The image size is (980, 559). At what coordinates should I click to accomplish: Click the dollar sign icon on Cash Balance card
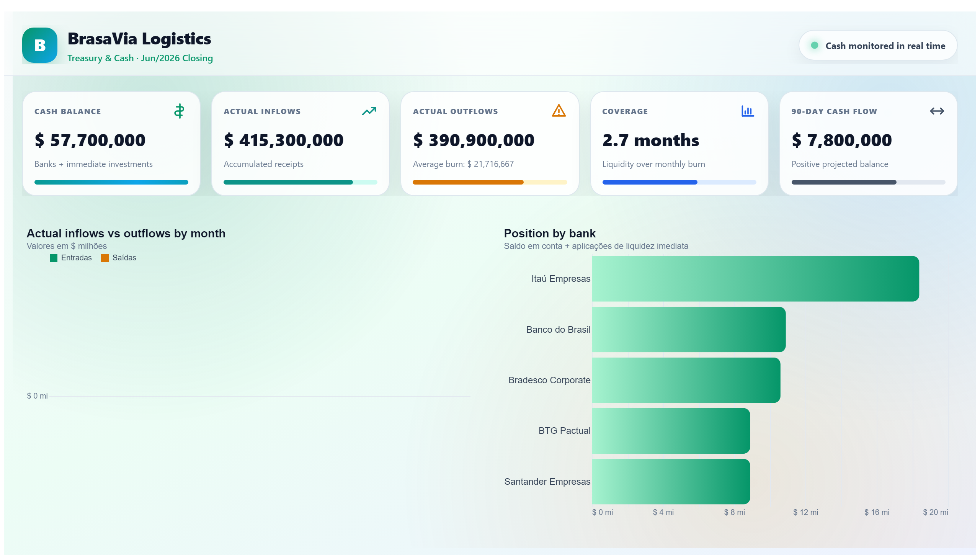click(179, 111)
